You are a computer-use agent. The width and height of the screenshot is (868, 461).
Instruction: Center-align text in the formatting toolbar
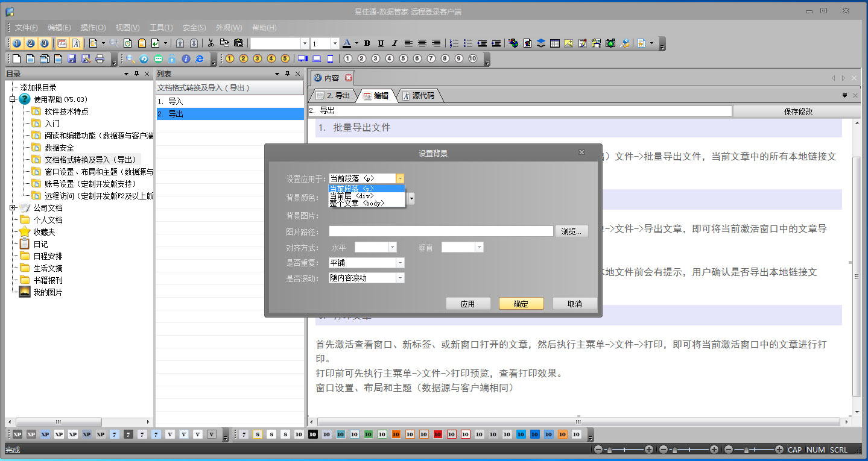pos(422,43)
